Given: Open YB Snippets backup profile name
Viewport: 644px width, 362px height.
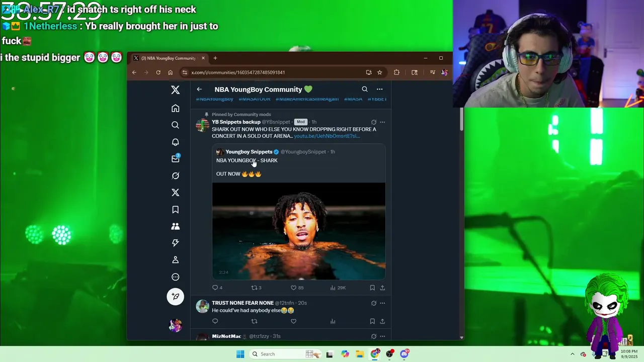Looking at the screenshot, I should coord(236,122).
